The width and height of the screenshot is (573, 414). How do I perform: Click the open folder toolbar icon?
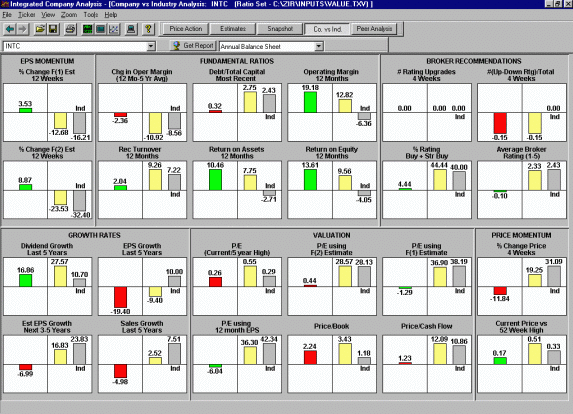[40, 29]
